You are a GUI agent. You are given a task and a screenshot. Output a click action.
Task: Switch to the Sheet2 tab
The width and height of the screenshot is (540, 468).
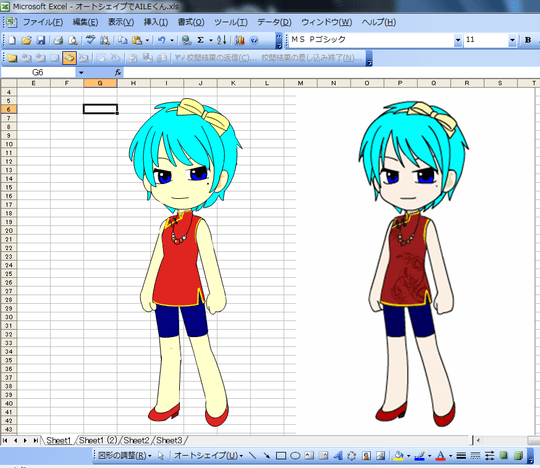pos(136,440)
